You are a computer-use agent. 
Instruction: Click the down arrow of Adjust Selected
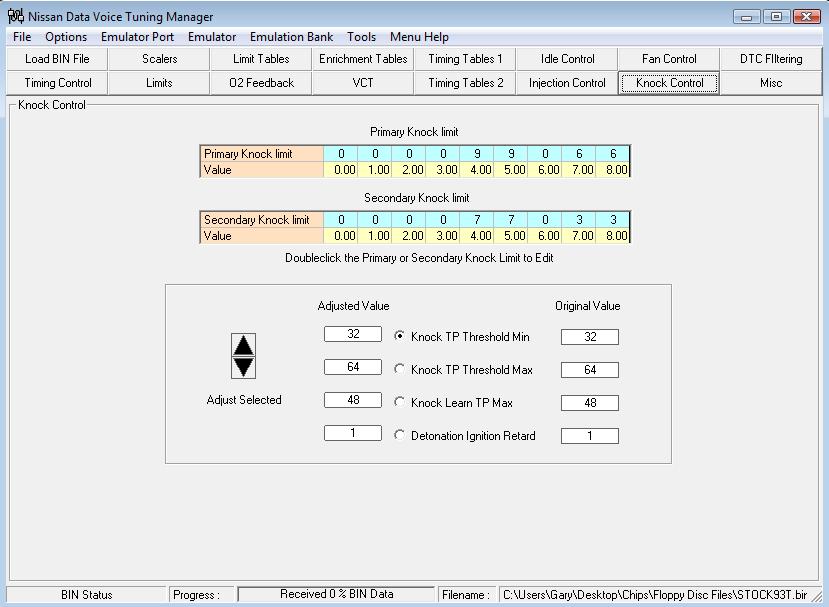point(243,367)
